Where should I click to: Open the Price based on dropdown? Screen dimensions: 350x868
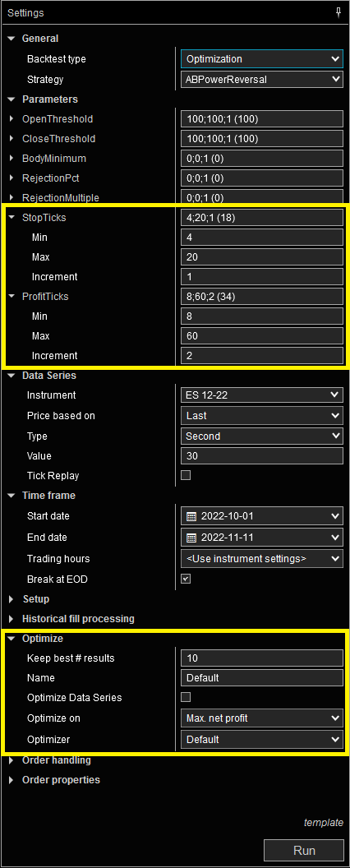click(262, 416)
